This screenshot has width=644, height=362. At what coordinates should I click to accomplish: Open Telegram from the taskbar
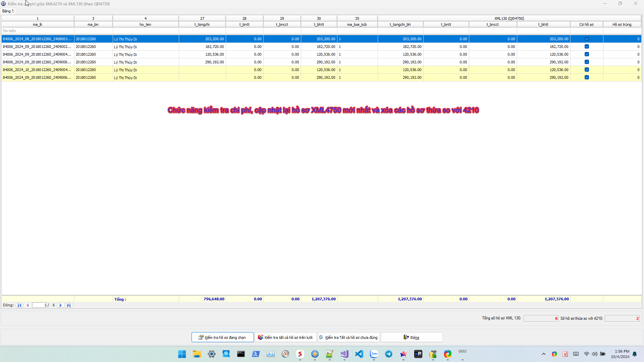click(388, 354)
